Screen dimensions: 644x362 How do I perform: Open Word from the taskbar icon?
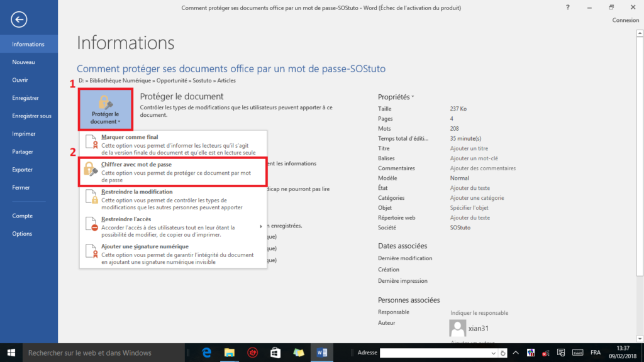tap(322, 353)
